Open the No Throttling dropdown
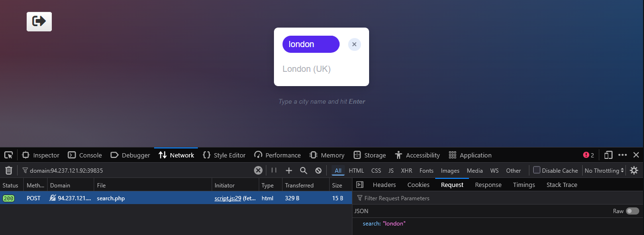Image resolution: width=644 pixels, height=235 pixels. 604,170
